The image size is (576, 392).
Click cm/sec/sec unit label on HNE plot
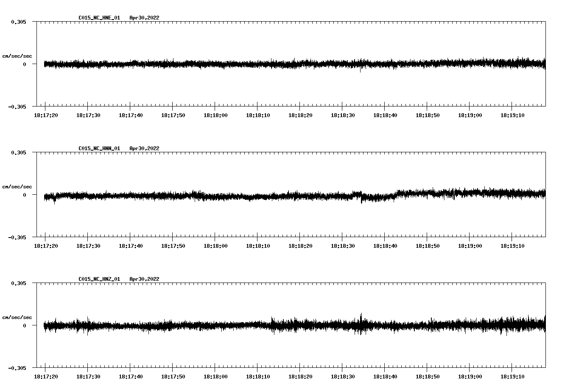click(17, 56)
